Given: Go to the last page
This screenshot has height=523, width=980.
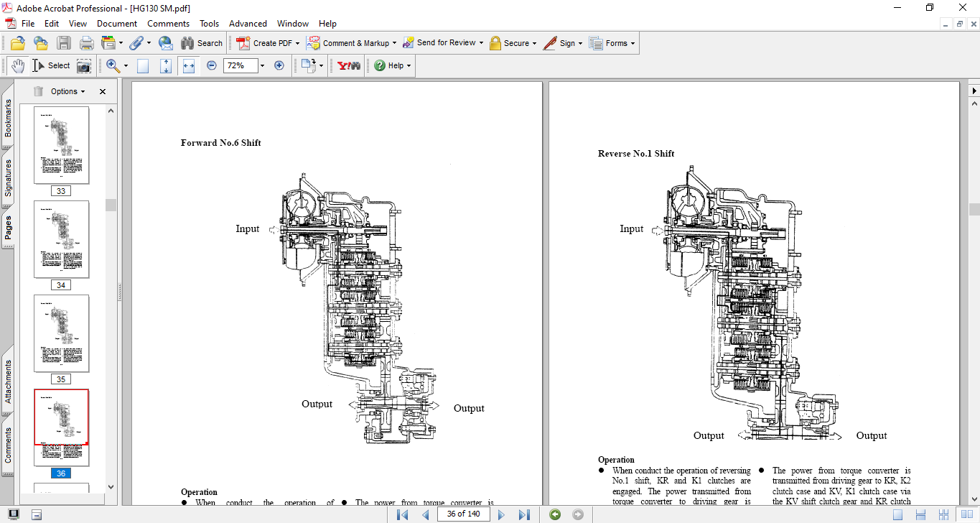Looking at the screenshot, I should tap(524, 514).
